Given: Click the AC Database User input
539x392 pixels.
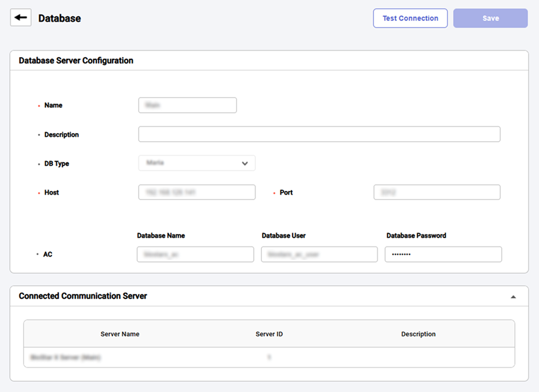Looking at the screenshot, I should point(319,255).
